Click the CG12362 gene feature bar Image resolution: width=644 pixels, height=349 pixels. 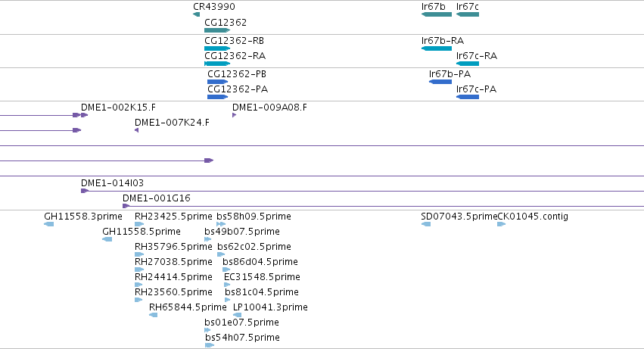217,30
